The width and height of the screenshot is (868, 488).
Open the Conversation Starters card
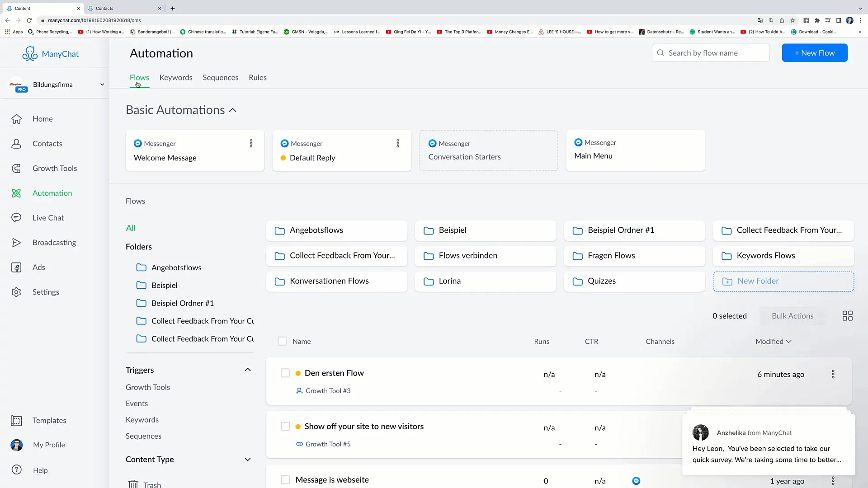[489, 150]
